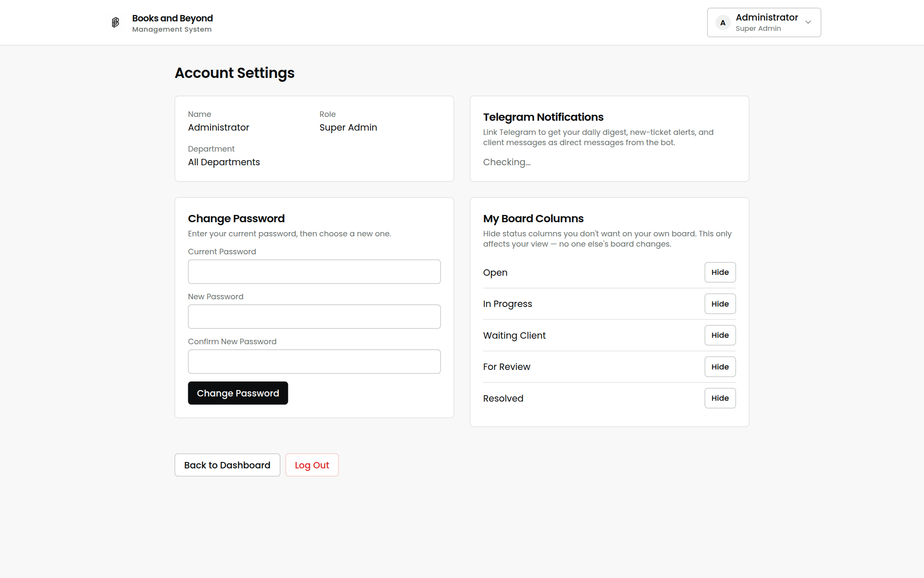Click the Administrator name value in profile card

219,127
